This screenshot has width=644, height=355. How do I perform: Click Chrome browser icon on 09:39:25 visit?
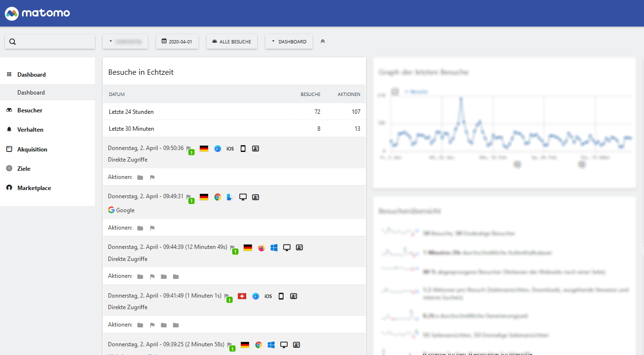click(x=259, y=345)
